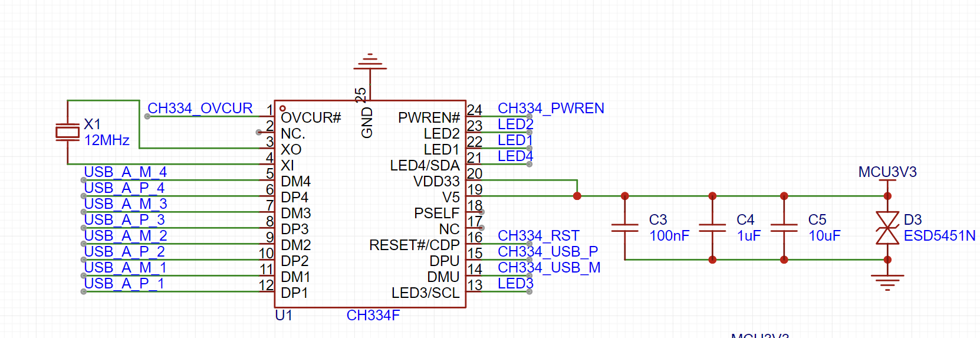Viewport: 980px width, 338px height.
Task: Click the ground symbol above pin 25
Action: coord(370,61)
